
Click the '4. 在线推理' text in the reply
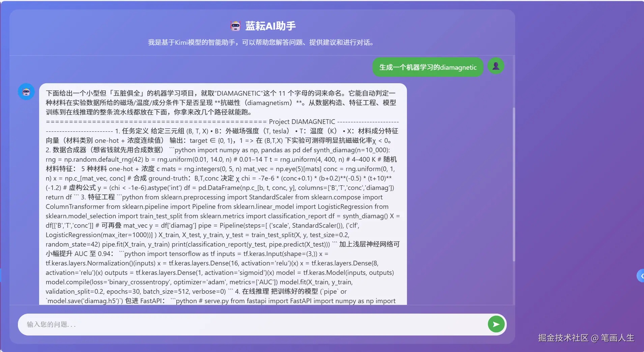click(252, 291)
